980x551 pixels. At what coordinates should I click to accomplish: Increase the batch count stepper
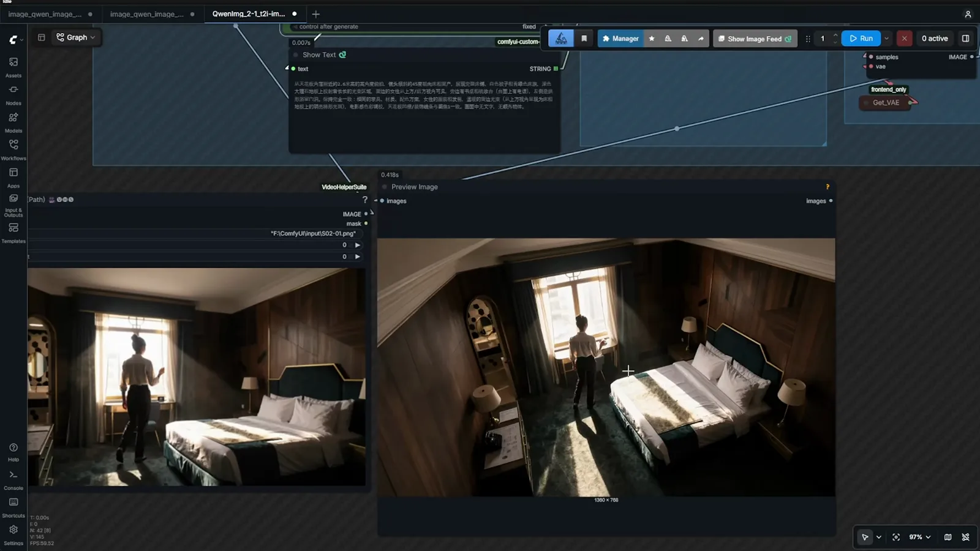tap(835, 36)
